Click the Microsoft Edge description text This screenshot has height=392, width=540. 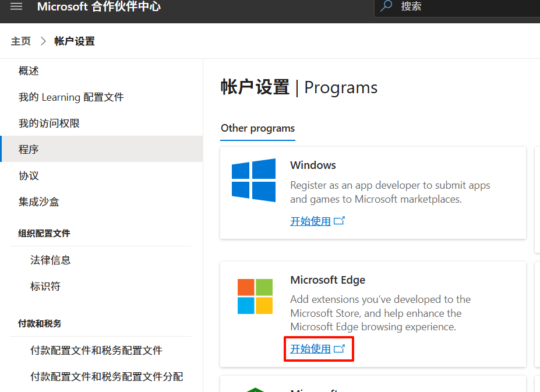pos(380,313)
